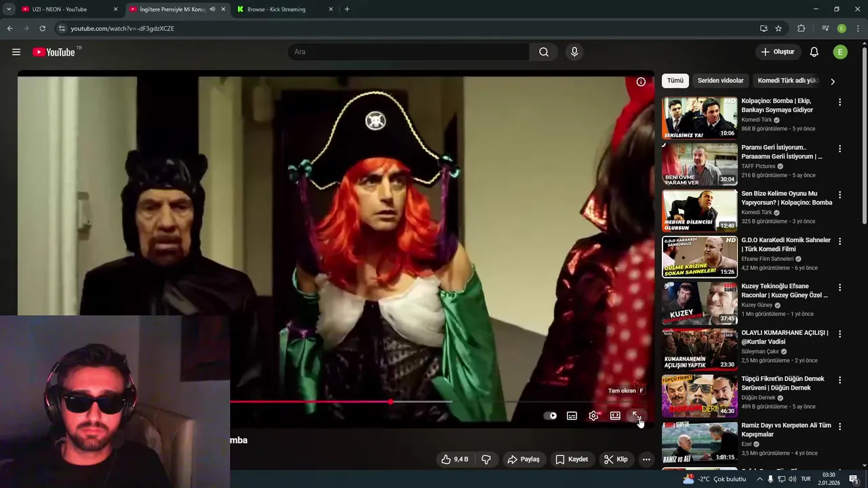Screen dimensions: 868x488
Task: Open Ramiz Dayı vs Kerpeten Ali thumbnail
Action: click(699, 443)
